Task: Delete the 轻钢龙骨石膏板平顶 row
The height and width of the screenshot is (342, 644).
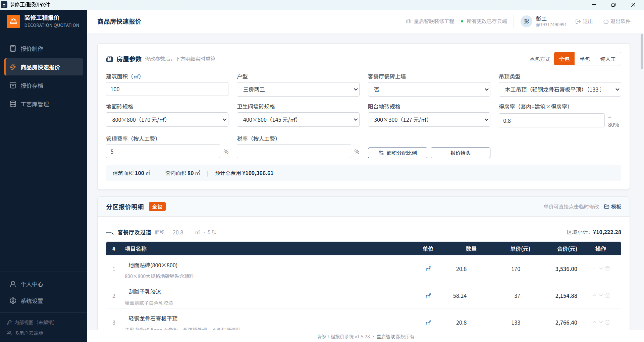Action: click(607, 322)
